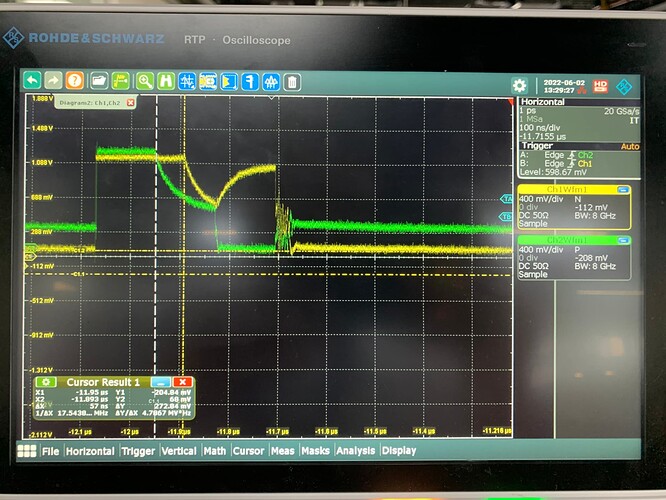Toggle the red HD mode icon
Viewport: 666px width, 500px height.
pyautogui.click(x=600, y=86)
